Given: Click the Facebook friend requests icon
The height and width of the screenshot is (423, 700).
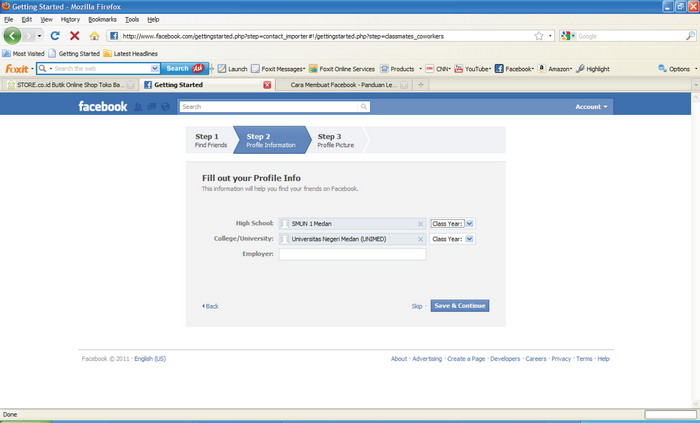Looking at the screenshot, I should click(138, 107).
